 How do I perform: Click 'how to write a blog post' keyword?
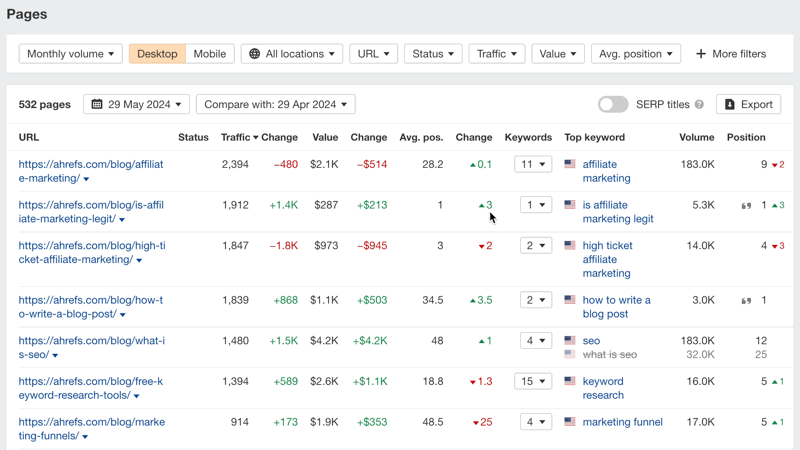(x=616, y=307)
